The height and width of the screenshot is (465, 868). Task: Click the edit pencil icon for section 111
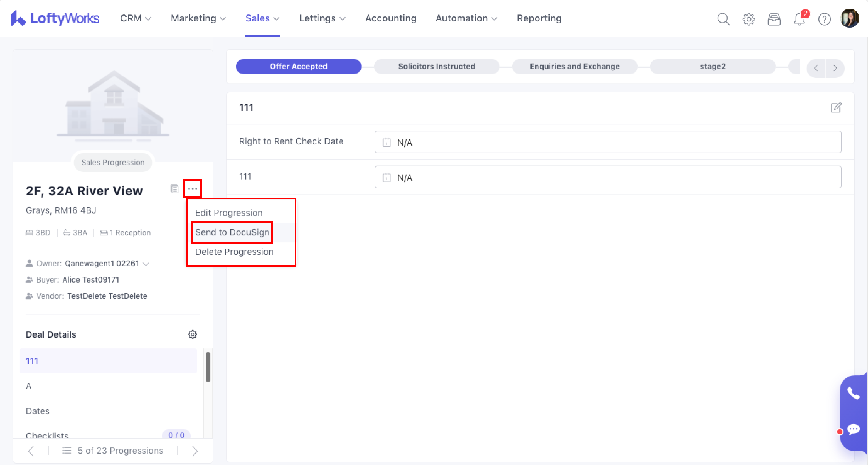[836, 108]
